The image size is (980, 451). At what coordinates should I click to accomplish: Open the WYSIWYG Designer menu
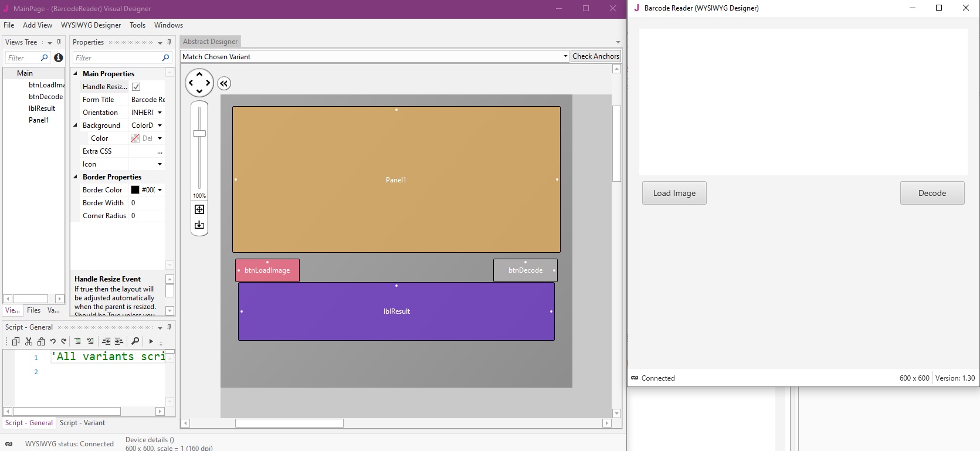(90, 25)
